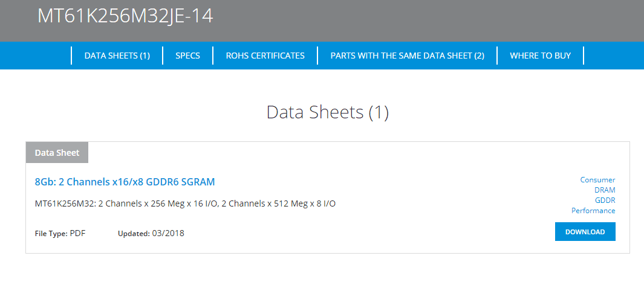Select PARTS WITH THE SAME DATA SHEET (2)
This screenshot has width=644, height=282.
coord(407,56)
